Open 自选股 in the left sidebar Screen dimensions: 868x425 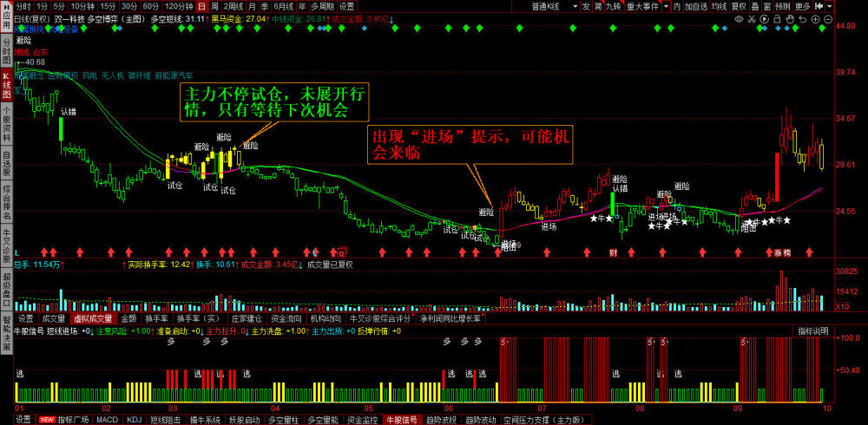click(6, 164)
